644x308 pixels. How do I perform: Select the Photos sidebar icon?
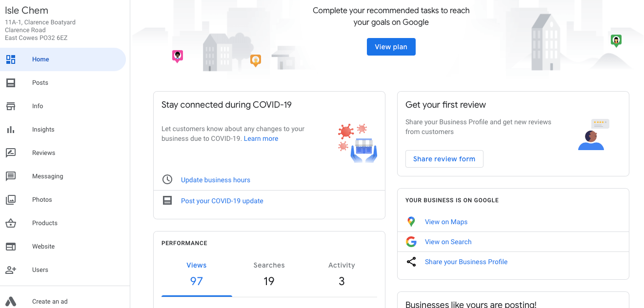tap(11, 199)
